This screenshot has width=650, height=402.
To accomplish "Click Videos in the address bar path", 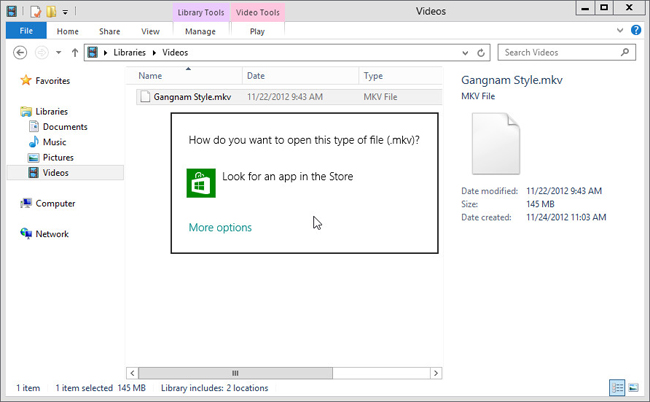I will pyautogui.click(x=175, y=53).
